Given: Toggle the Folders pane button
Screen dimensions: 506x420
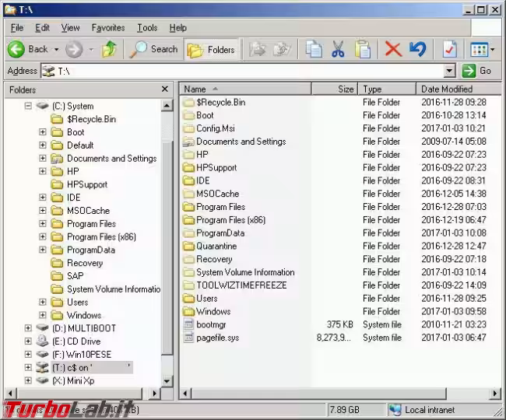Looking at the screenshot, I should pyautogui.click(x=212, y=50).
